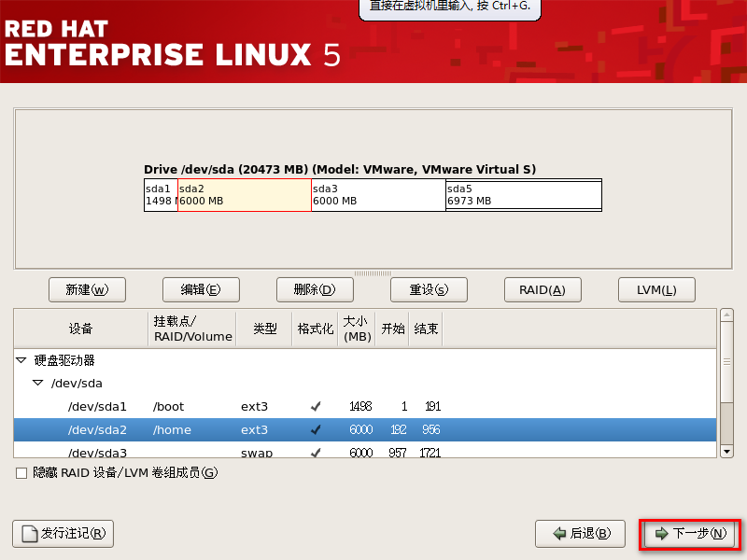The height and width of the screenshot is (560, 747).
Task: Click the 1721 end cylinder value
Action: click(x=430, y=453)
